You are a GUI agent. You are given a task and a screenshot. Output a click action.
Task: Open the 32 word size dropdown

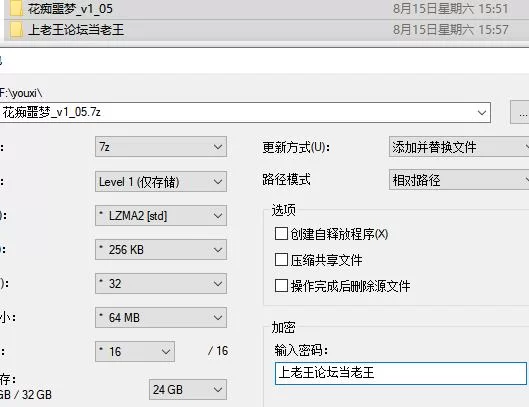click(x=161, y=283)
